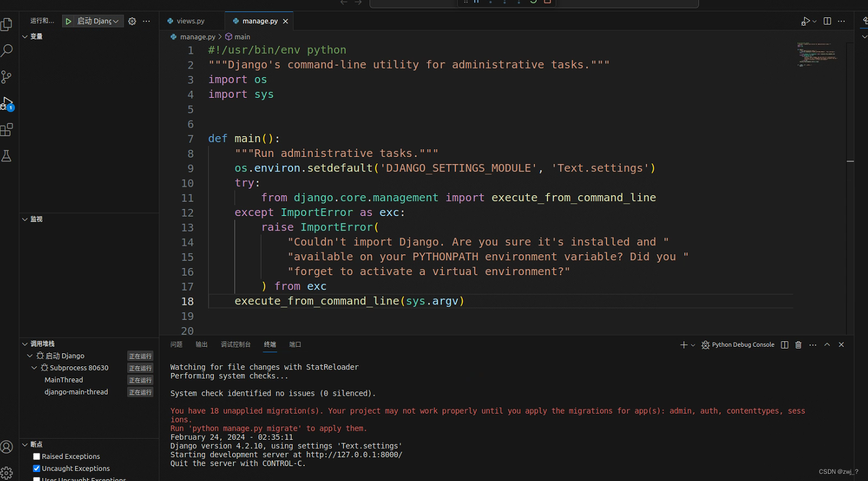Click the Run or Debug Python file icon
This screenshot has width=868, height=481.
tap(805, 21)
